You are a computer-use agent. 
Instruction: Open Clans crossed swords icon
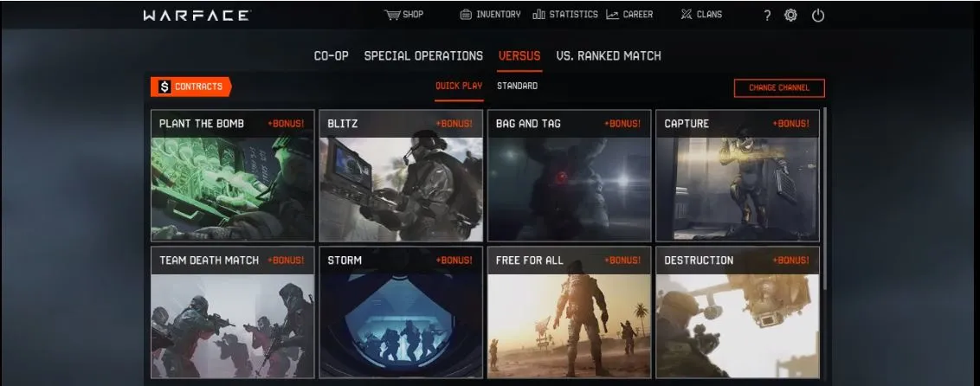(x=687, y=15)
